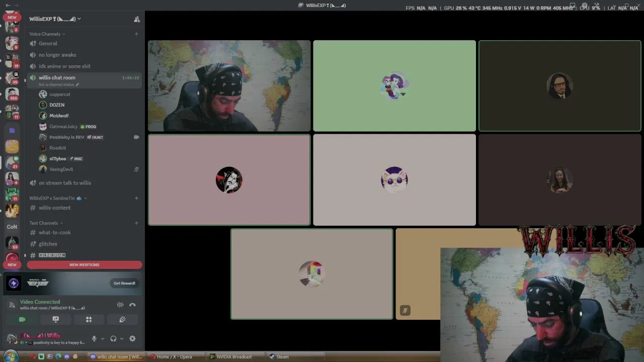The width and height of the screenshot is (644, 362).
Task: Expand the WillisEXP server name dropdown
Action: coord(55,19)
